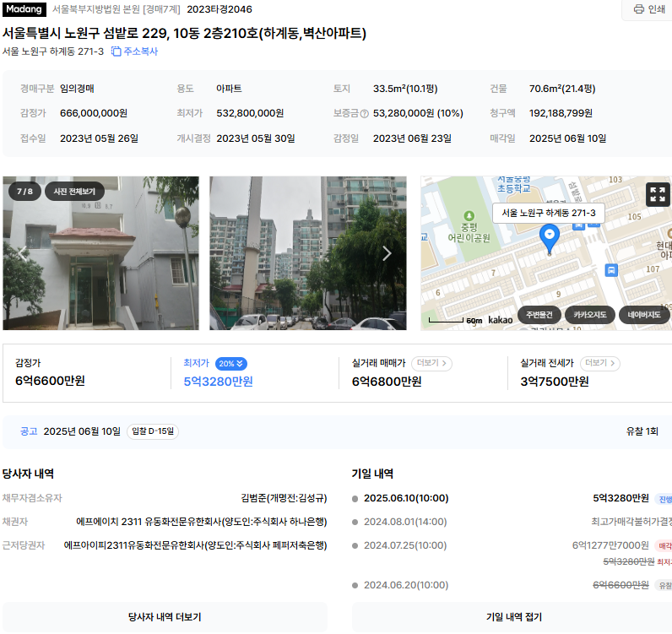See more jeonse prices (실거래 전세가 더보기)
This screenshot has height=634, width=672.
(600, 363)
